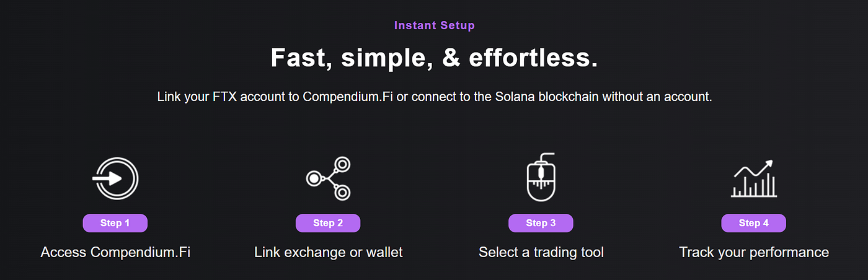Click the purple Instant Setup heading
This screenshot has height=280, width=868.
click(434, 25)
